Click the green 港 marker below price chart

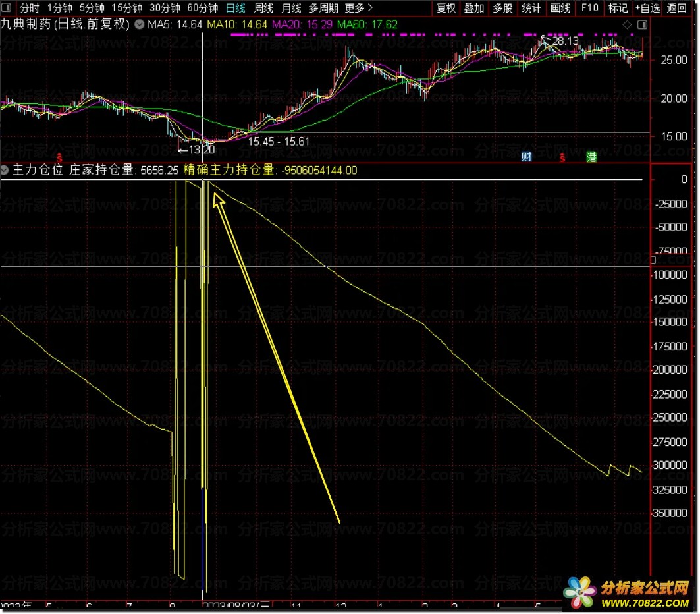click(591, 157)
